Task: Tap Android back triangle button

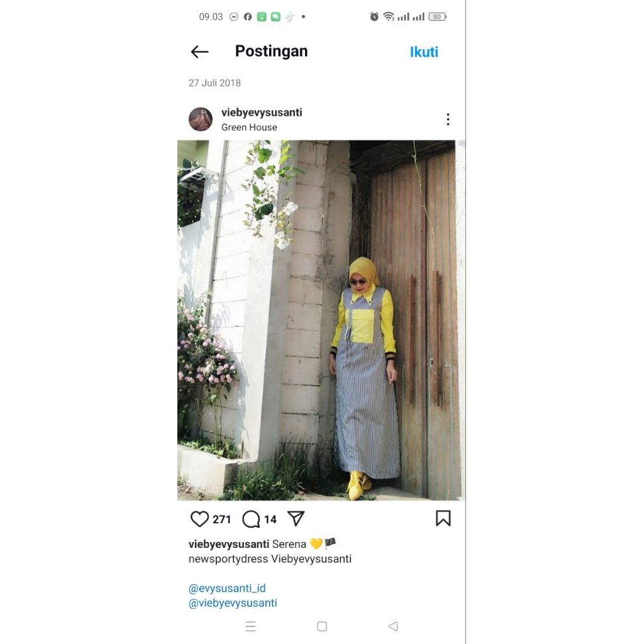Action: (393, 626)
